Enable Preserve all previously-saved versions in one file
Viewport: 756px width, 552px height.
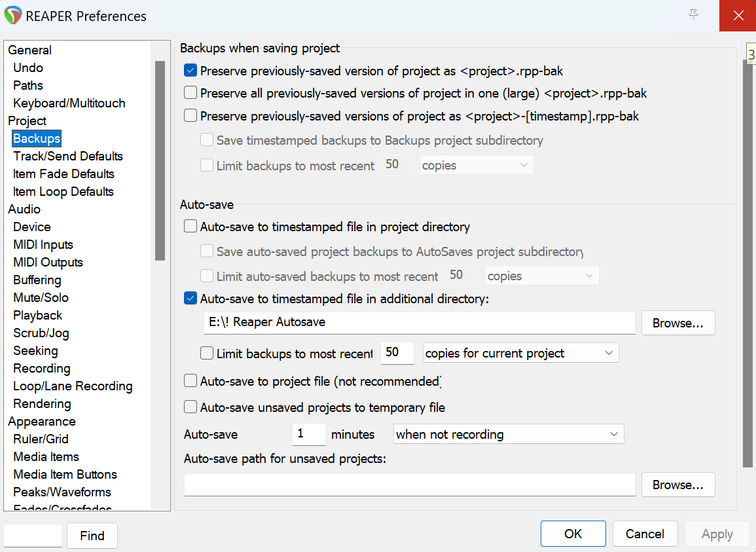pyautogui.click(x=190, y=92)
